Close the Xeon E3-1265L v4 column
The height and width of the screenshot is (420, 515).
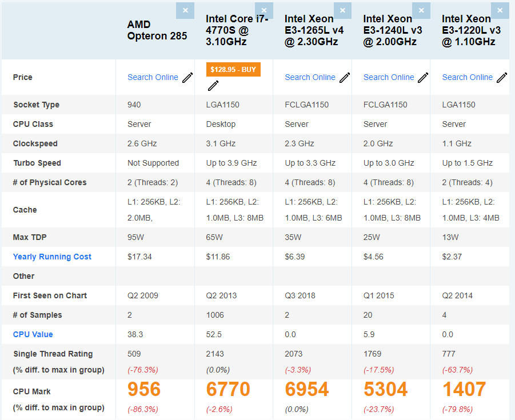(342, 10)
